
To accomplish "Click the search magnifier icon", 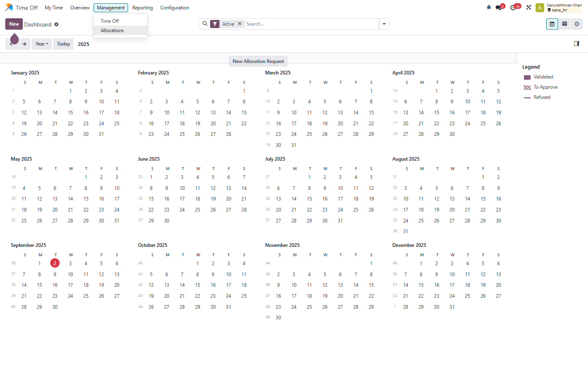I will [205, 24].
